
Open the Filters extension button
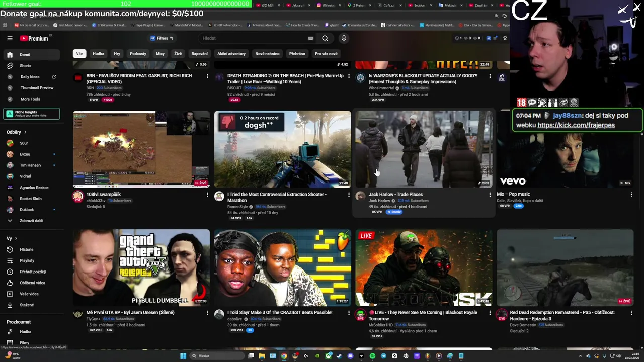(x=162, y=38)
